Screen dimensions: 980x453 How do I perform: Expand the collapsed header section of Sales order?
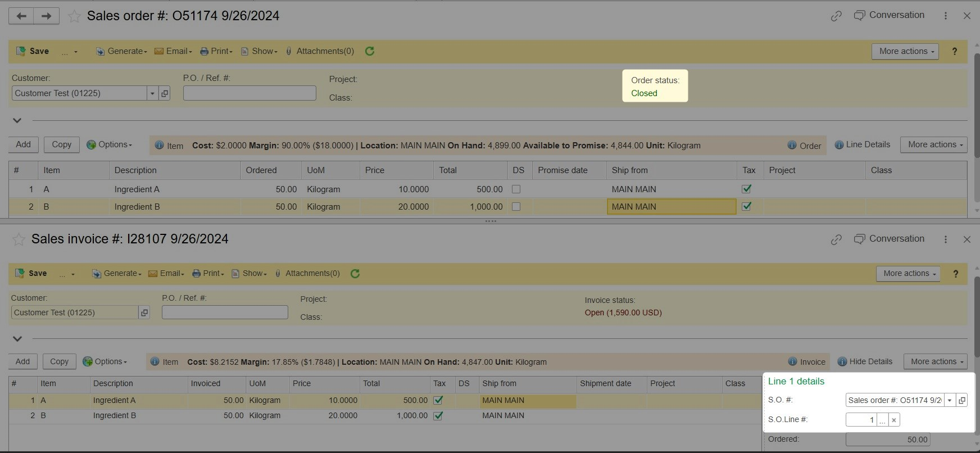pos(17,120)
